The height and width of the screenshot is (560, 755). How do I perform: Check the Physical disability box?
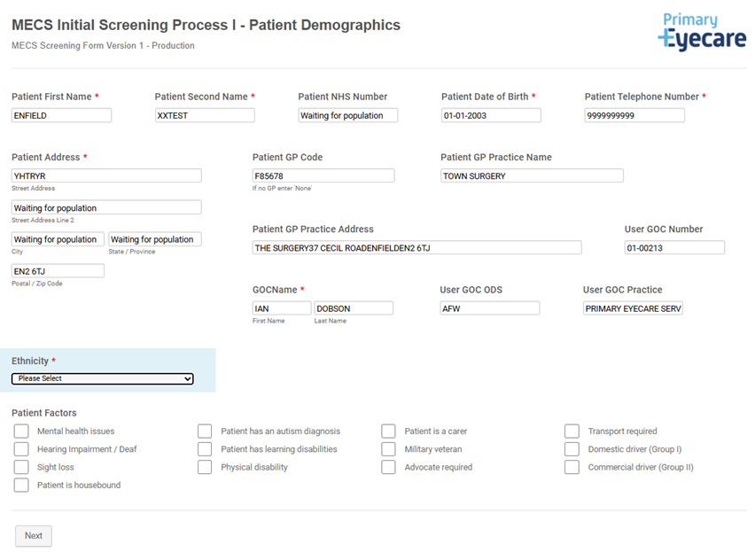pos(205,467)
